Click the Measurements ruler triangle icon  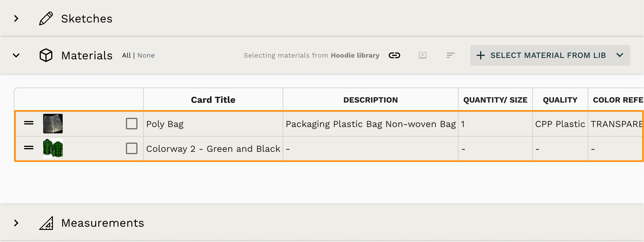coord(46,223)
